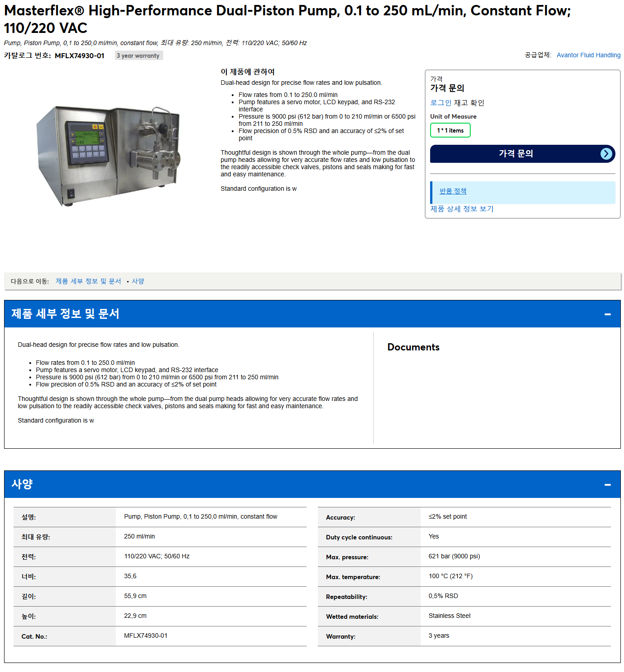Open 제품 상세 정보 보기 link

coord(462,209)
